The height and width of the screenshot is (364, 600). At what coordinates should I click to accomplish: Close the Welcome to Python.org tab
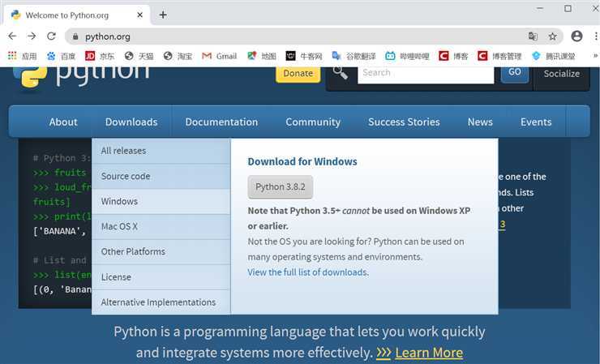click(139, 15)
